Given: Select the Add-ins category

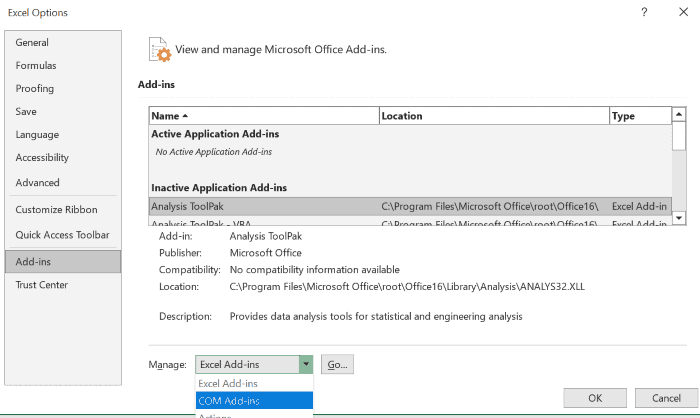Looking at the screenshot, I should (63, 262).
